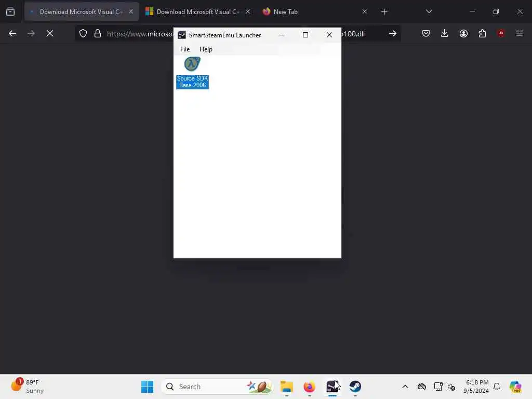Viewport: 532px width, 399px height.
Task: Open the Extensions puzzle-piece menu
Action: [x=482, y=33]
